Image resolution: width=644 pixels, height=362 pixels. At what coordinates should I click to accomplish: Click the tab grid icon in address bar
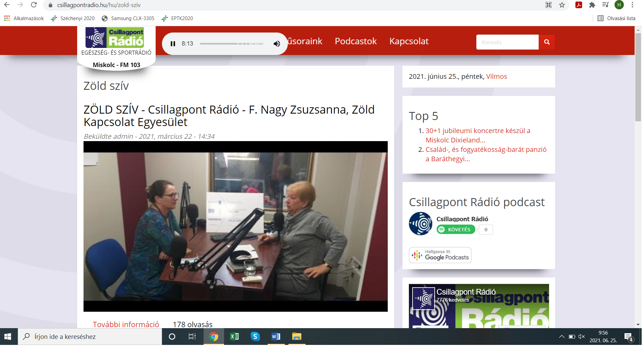pyautogui.click(x=548, y=5)
